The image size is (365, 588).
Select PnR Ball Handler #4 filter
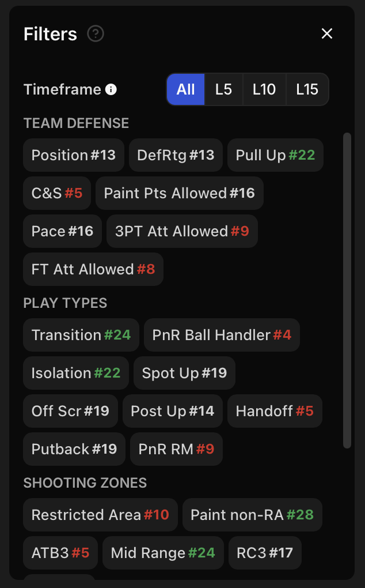pos(222,335)
